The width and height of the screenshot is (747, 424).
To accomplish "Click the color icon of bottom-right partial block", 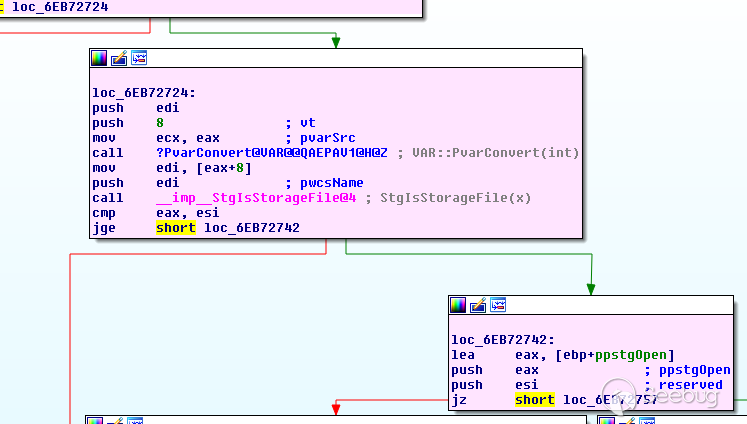I will coord(607,421).
